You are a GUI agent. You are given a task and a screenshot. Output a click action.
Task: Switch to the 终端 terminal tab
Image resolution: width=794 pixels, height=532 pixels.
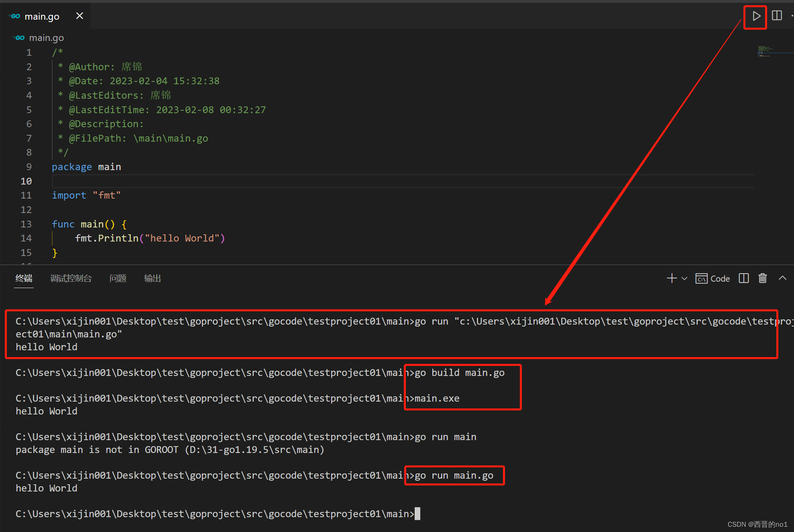click(24, 278)
